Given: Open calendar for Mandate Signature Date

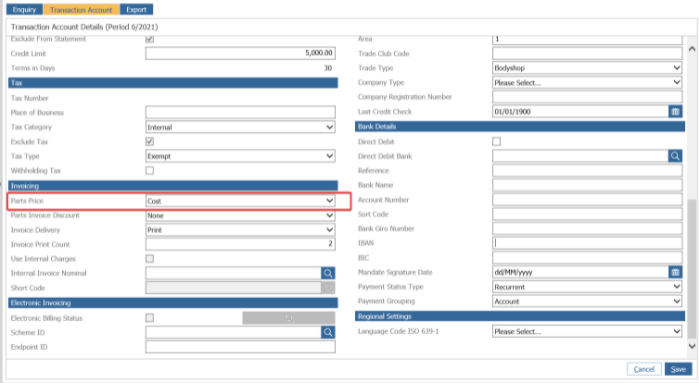Looking at the screenshot, I should tap(675, 272).
